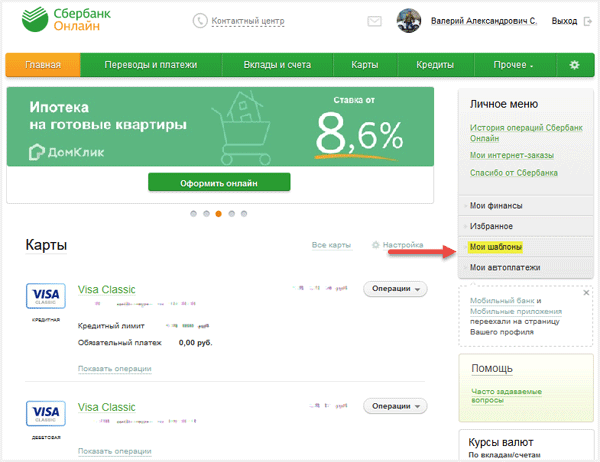This screenshot has height=462, width=600.
Task: Open Часто задаваемые вопросы link
Action: tap(506, 396)
